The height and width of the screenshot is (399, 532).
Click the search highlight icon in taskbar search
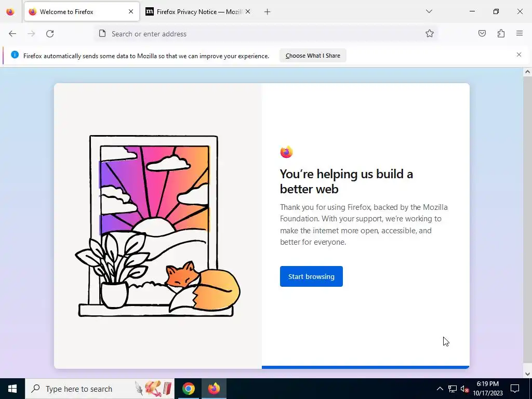pos(153,389)
